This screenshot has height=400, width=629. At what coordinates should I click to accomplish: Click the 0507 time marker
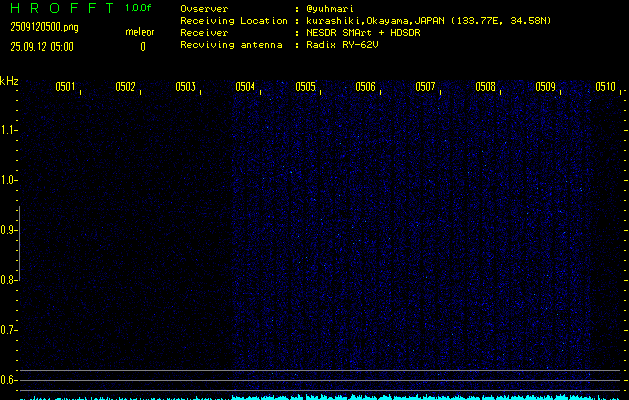click(425, 87)
